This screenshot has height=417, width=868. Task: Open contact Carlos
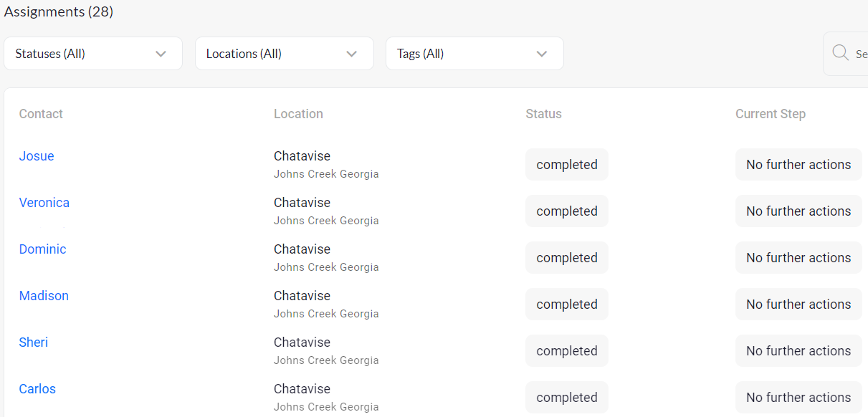click(37, 389)
